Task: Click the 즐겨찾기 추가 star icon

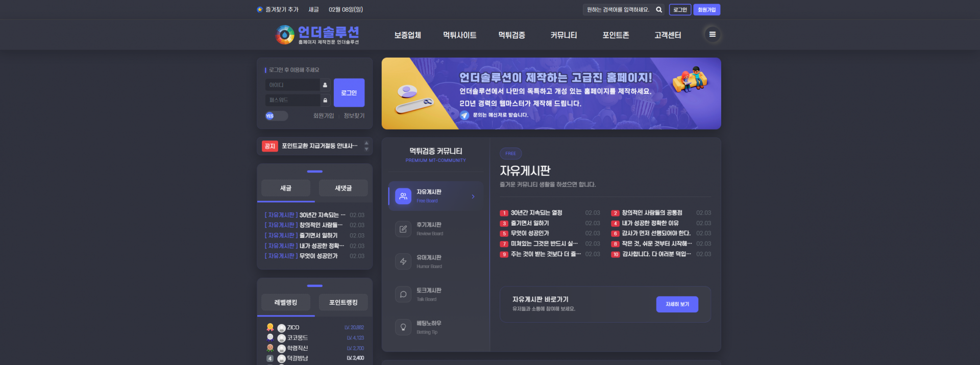Action: (260, 10)
